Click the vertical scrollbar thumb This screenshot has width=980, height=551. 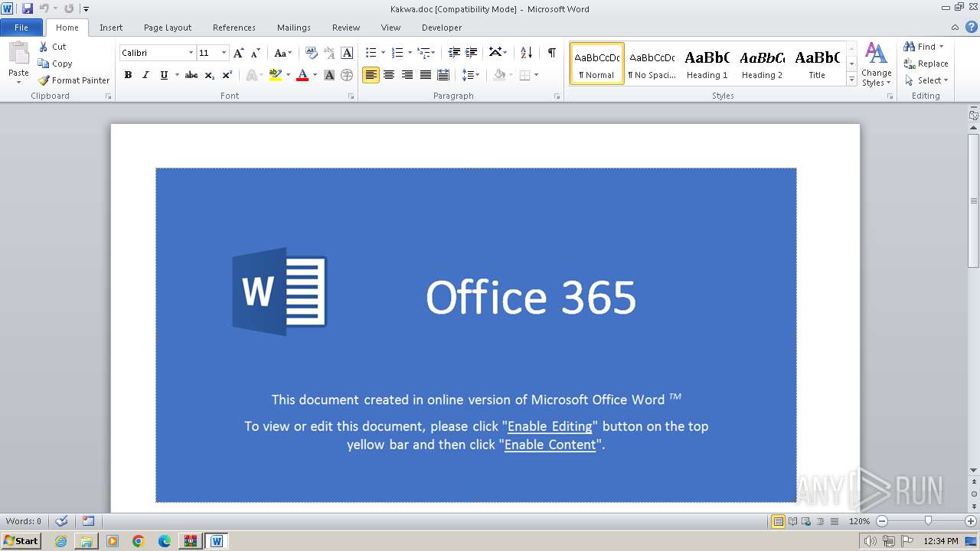tap(973, 201)
